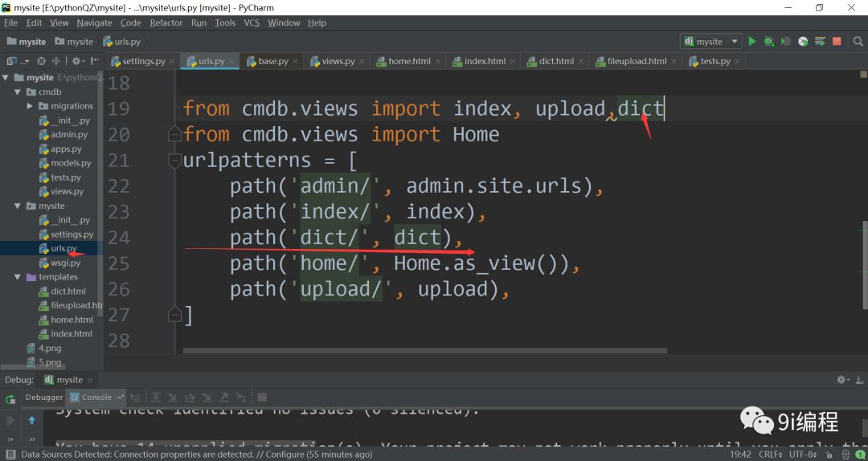Click the scroll-from-source target icon in Project panel
Image resolution: width=868 pixels, height=461 pixels.
(41, 61)
